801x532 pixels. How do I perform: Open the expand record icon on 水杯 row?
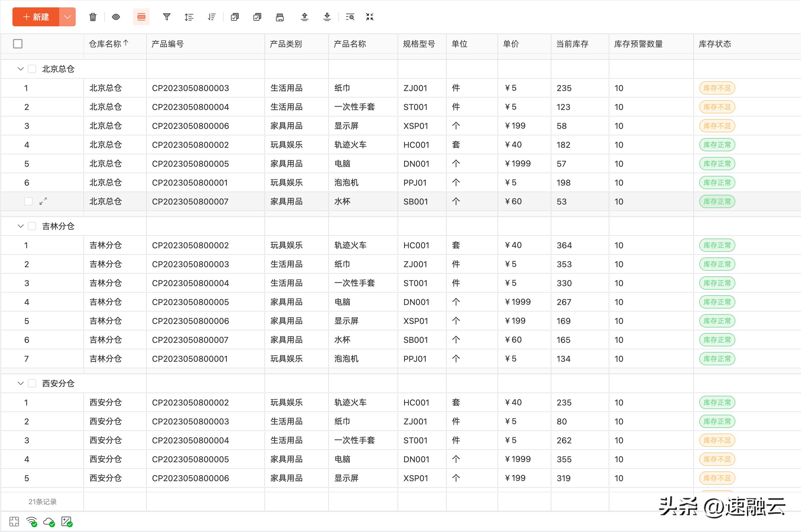pos(43,201)
